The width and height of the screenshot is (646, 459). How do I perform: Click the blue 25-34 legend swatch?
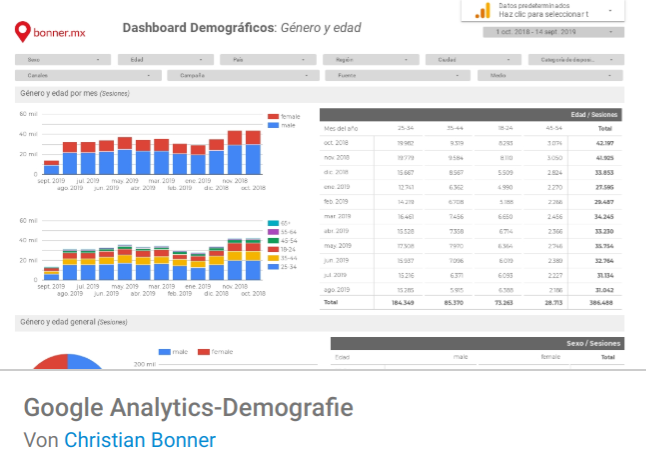coord(273,267)
